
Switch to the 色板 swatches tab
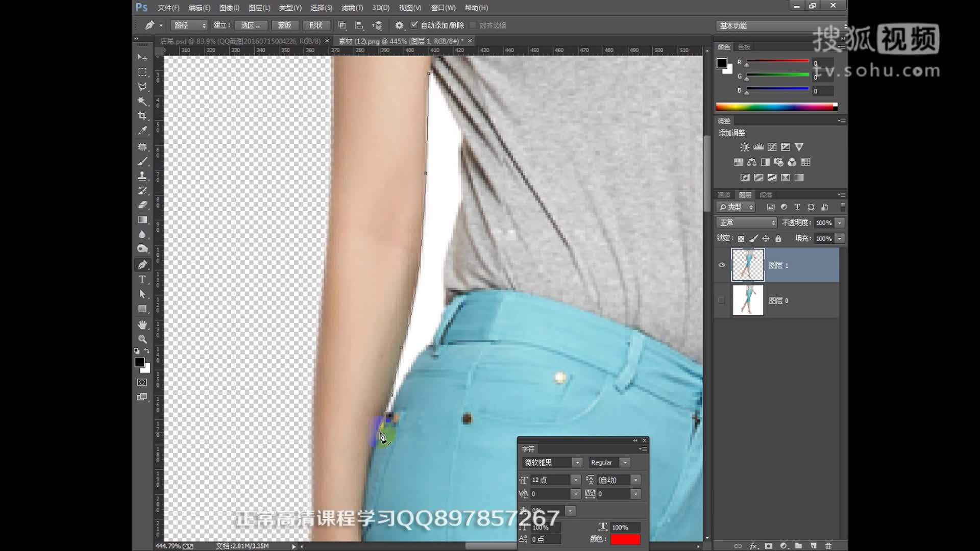[744, 47]
